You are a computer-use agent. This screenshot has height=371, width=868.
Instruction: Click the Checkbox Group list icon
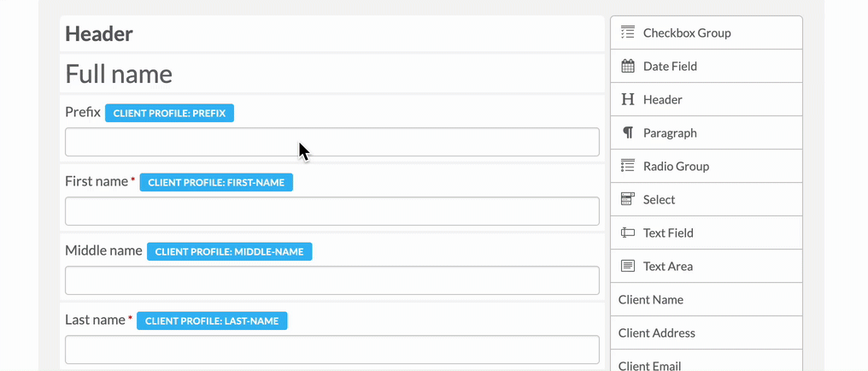(x=627, y=32)
